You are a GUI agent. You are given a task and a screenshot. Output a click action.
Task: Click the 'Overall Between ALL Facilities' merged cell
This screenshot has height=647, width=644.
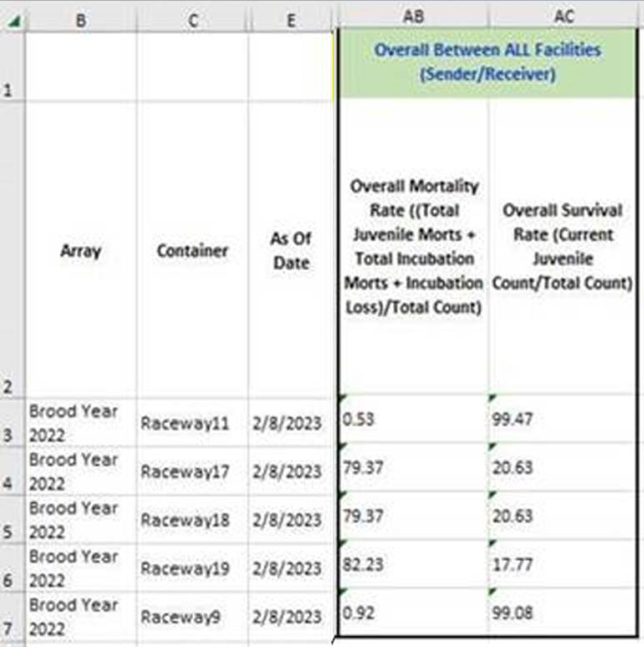pyautogui.click(x=487, y=63)
